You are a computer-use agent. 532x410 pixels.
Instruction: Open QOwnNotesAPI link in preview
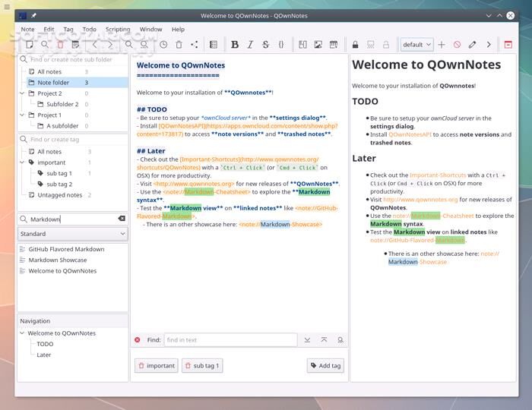[410, 134]
